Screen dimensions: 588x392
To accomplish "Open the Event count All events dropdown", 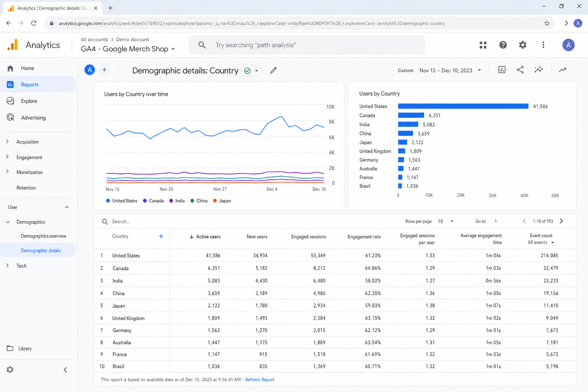I will (x=541, y=242).
